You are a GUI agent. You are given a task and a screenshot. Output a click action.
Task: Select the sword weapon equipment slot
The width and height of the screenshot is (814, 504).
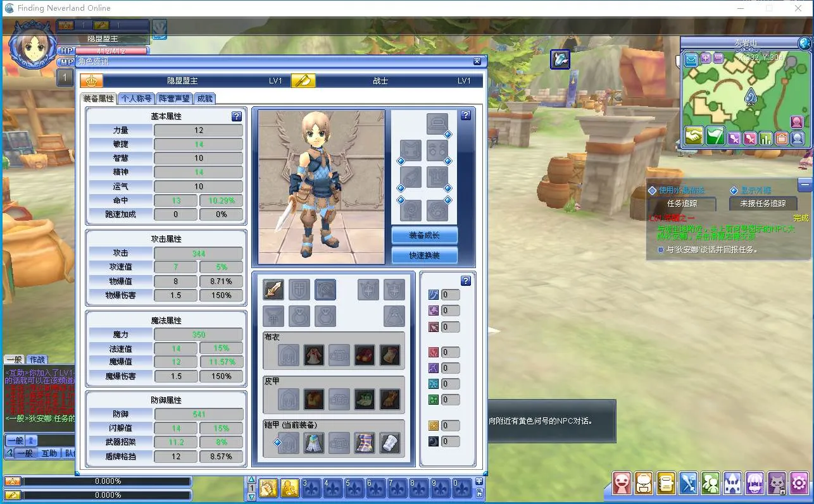(273, 290)
